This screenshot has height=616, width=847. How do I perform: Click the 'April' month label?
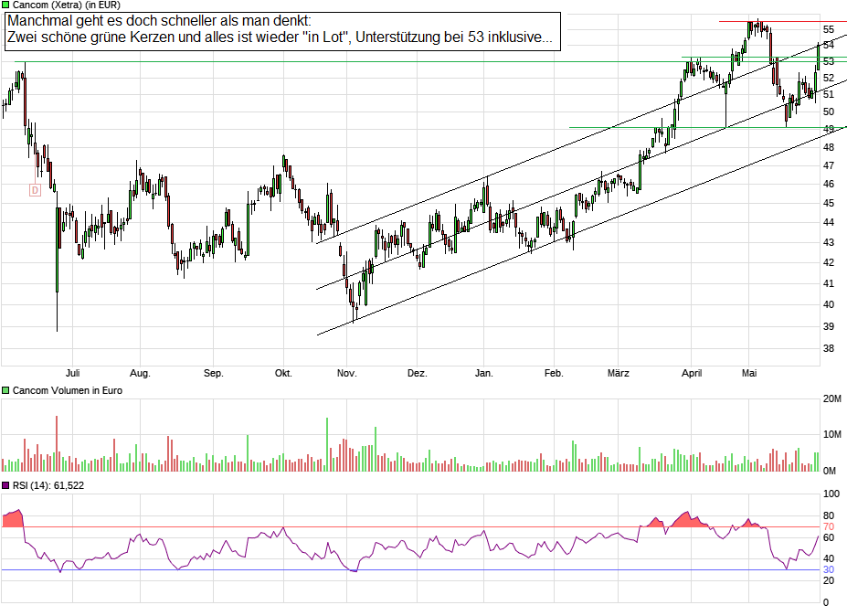[692, 373]
